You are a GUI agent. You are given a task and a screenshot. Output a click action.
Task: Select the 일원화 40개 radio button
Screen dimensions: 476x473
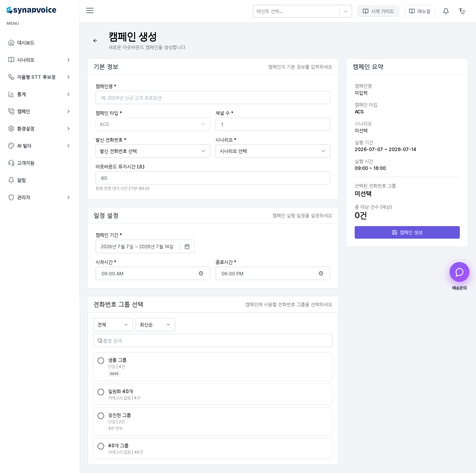click(101, 392)
